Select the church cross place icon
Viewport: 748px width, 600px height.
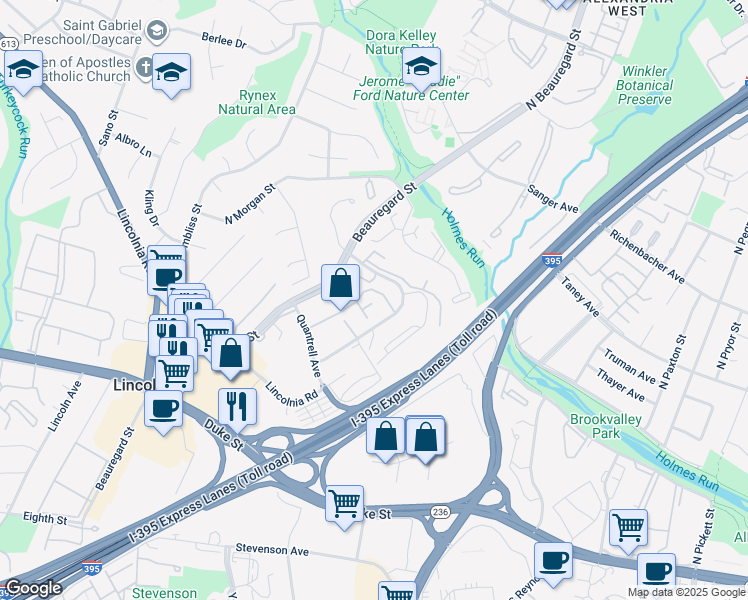pos(144,67)
